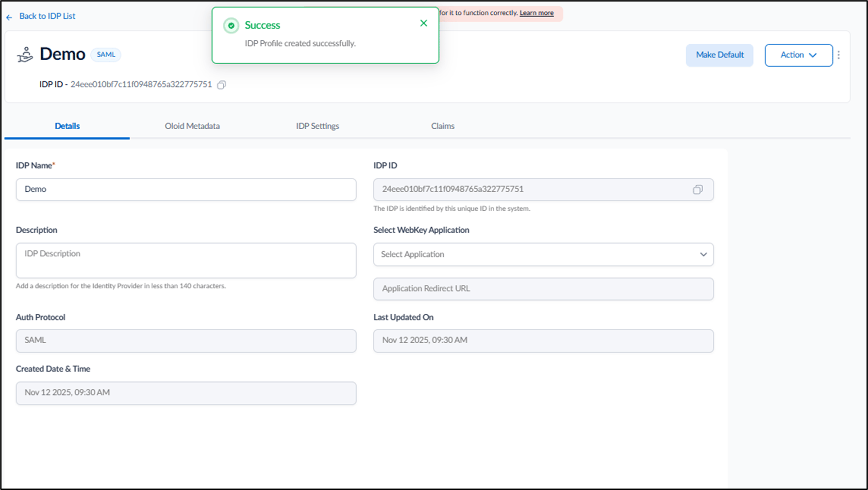Click the header IDP ID value text
The width and height of the screenshot is (868, 490).
coord(141,84)
